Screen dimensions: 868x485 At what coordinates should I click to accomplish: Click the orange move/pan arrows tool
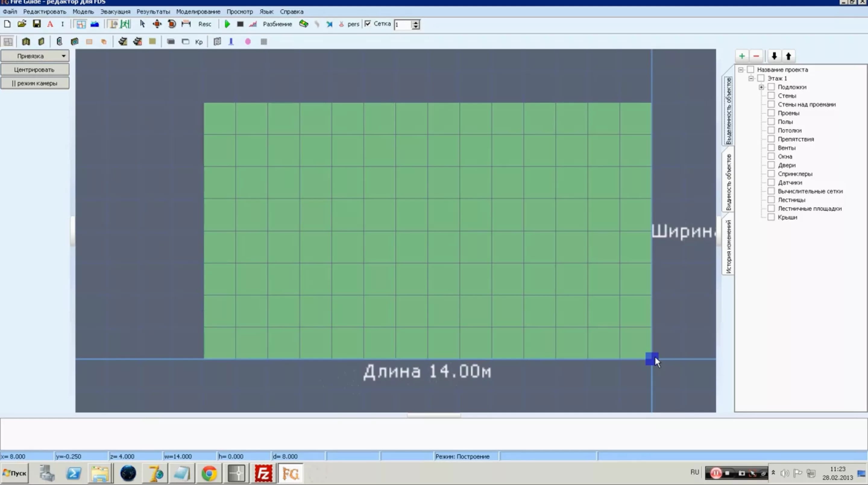tap(157, 24)
